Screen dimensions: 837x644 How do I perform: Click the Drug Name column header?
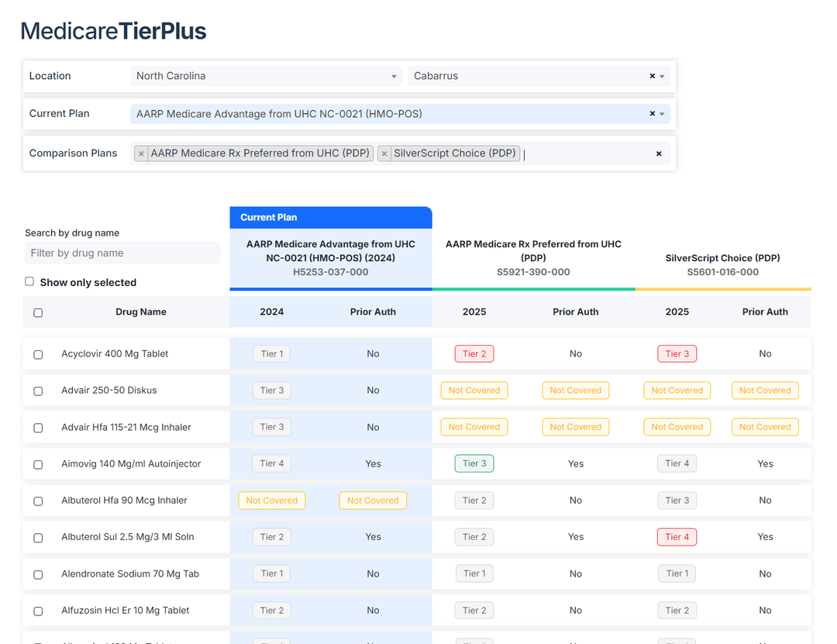click(141, 312)
